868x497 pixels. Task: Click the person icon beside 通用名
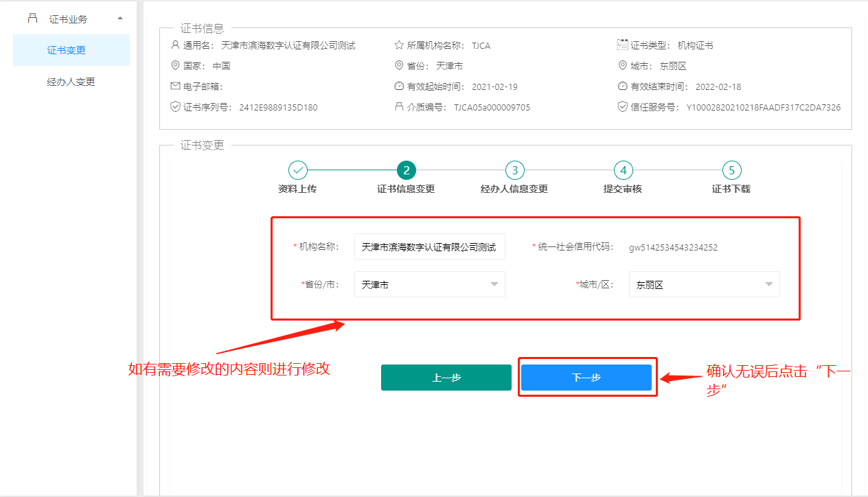click(x=175, y=45)
